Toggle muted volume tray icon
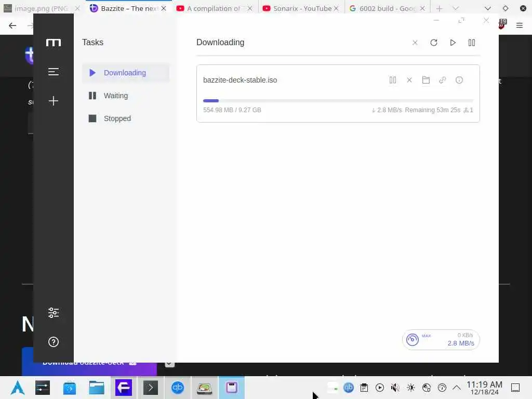The width and height of the screenshot is (532, 399). click(395, 388)
